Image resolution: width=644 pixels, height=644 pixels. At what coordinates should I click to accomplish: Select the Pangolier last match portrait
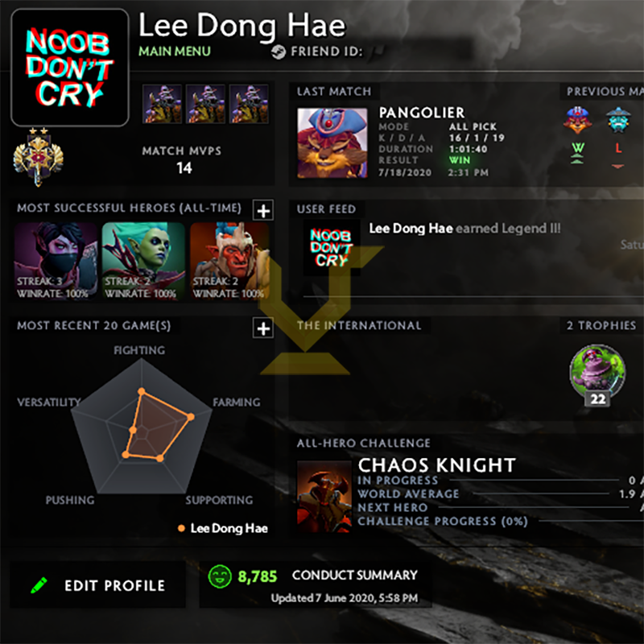tap(332, 143)
